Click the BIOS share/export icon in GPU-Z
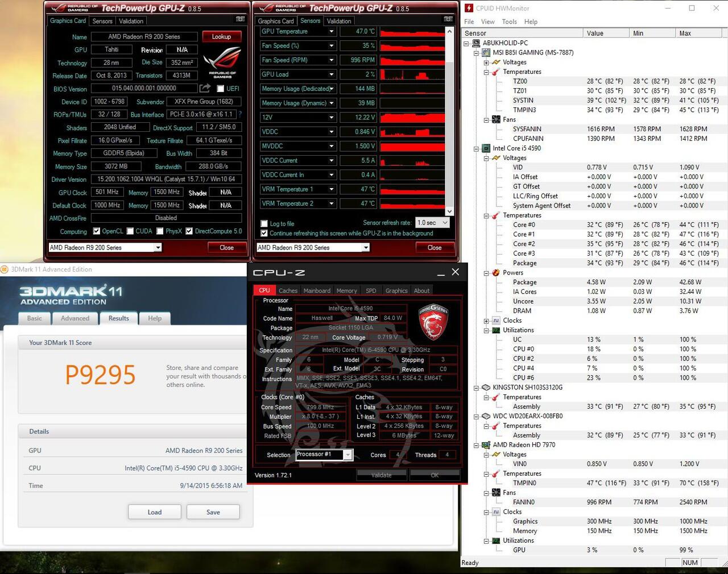This screenshot has height=574, width=728. [x=205, y=88]
